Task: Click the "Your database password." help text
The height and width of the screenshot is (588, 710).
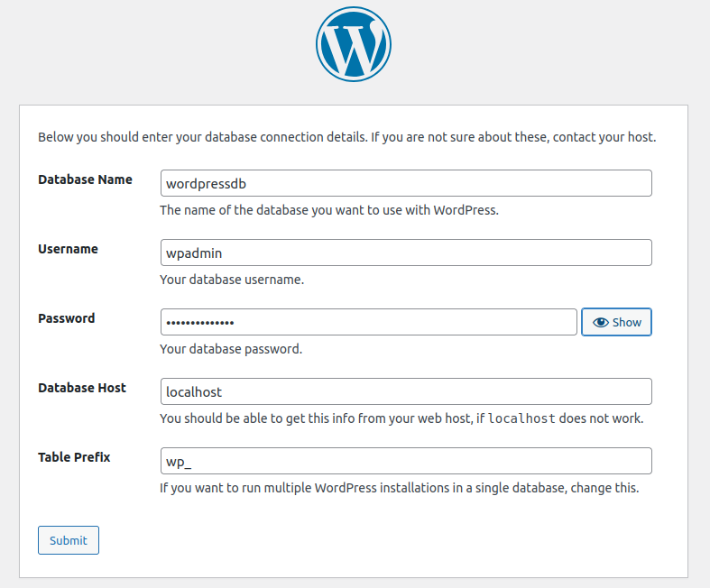Action: (231, 349)
